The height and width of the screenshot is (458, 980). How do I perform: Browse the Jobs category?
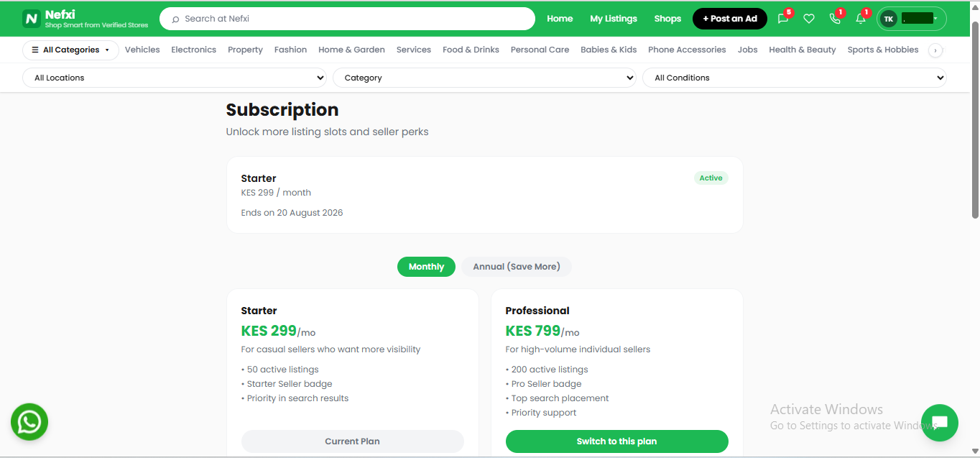(747, 50)
